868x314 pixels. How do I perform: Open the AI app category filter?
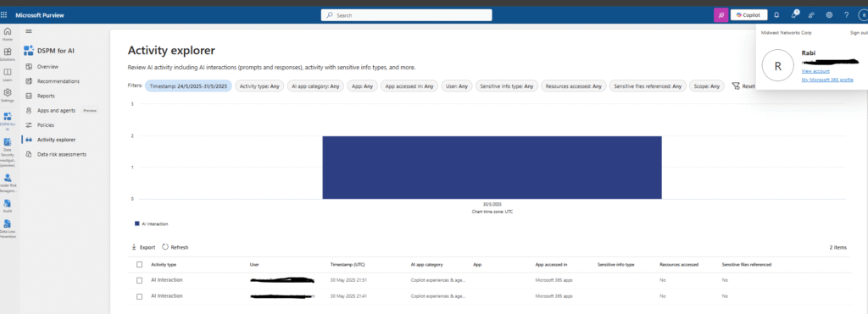click(x=315, y=86)
